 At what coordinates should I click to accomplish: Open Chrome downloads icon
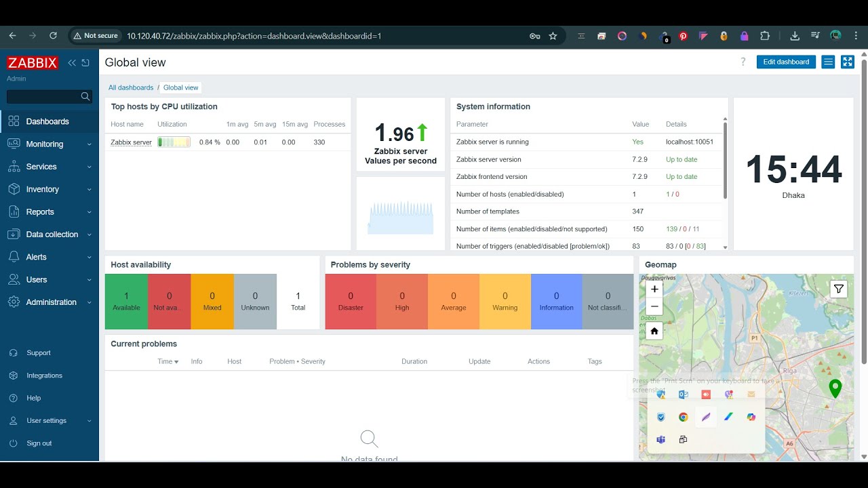(x=795, y=36)
